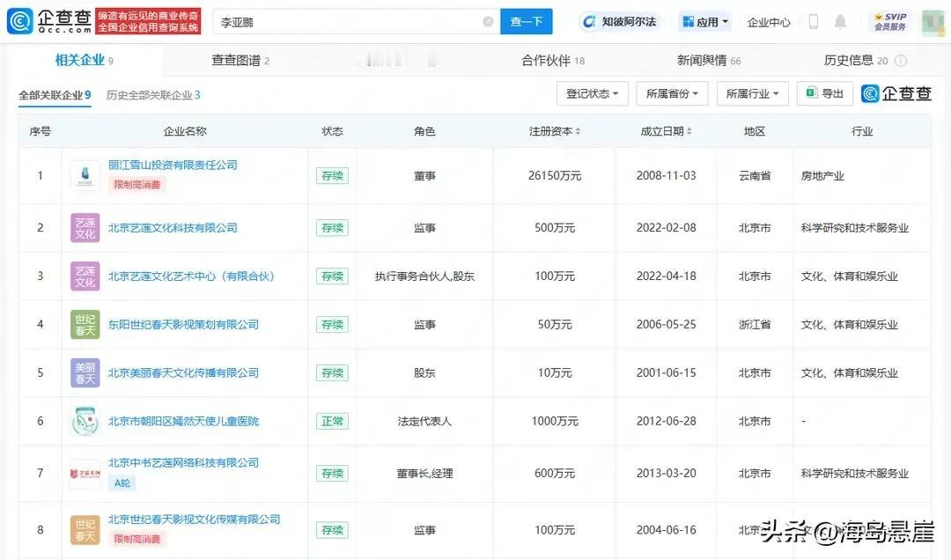Open logo of 北京中书艺莲网络科技有限公司
This screenshot has height=560, width=951.
(85, 473)
